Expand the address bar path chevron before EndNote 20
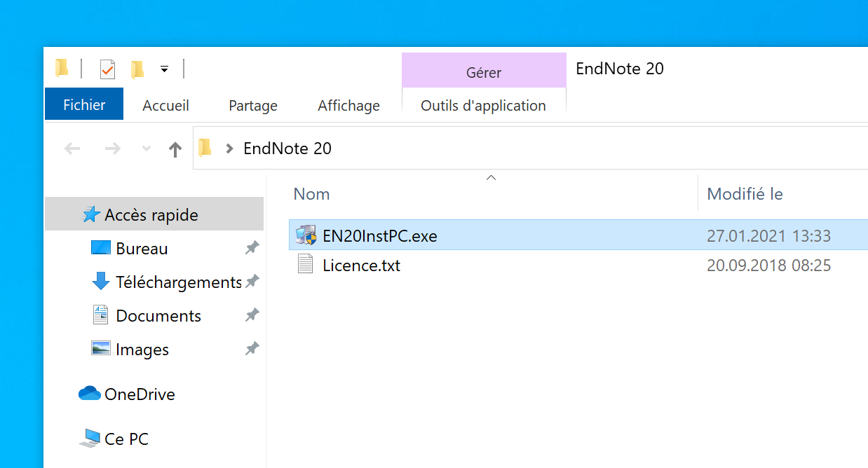The image size is (868, 468). click(x=229, y=149)
